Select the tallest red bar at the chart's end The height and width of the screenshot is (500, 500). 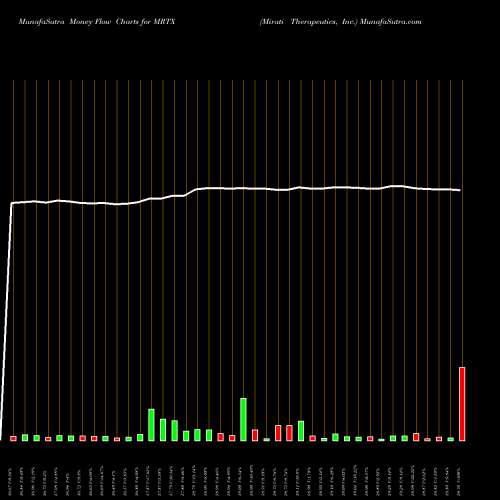tap(462, 404)
